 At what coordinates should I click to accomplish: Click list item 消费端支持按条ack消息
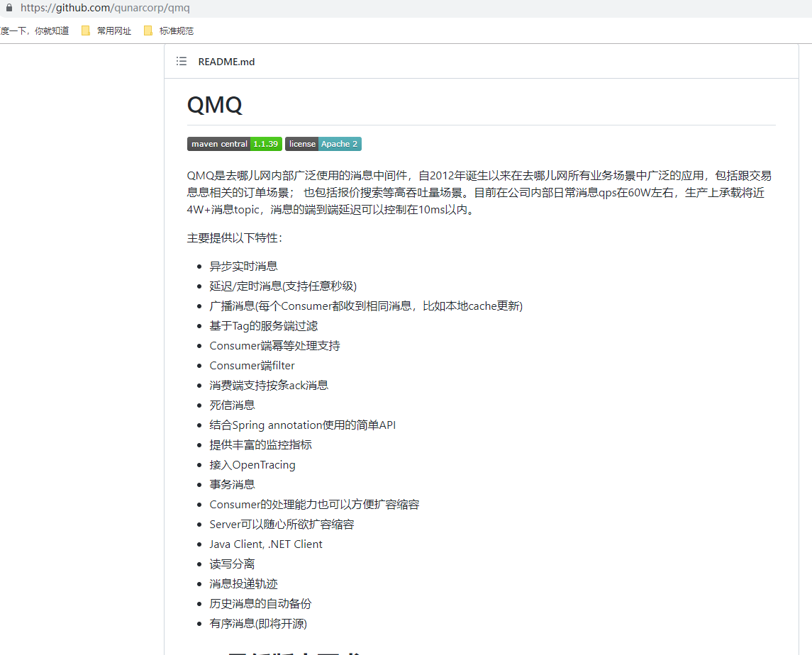(x=269, y=385)
